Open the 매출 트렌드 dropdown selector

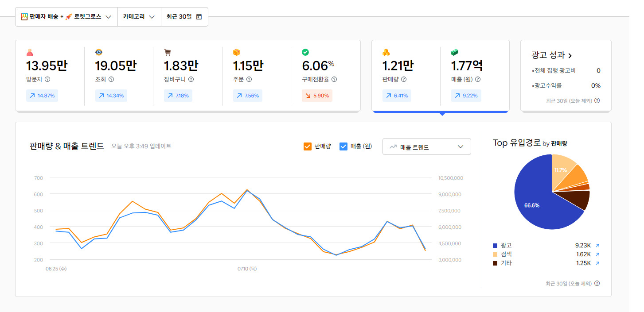click(x=426, y=147)
